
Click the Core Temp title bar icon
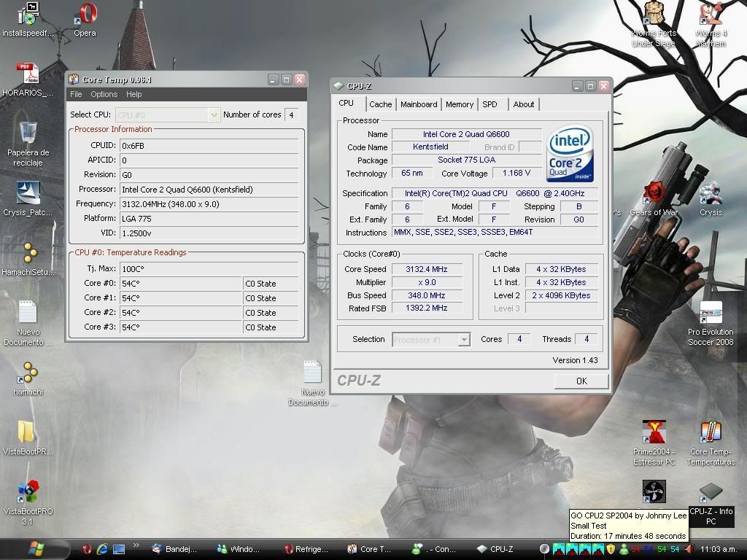[x=74, y=79]
